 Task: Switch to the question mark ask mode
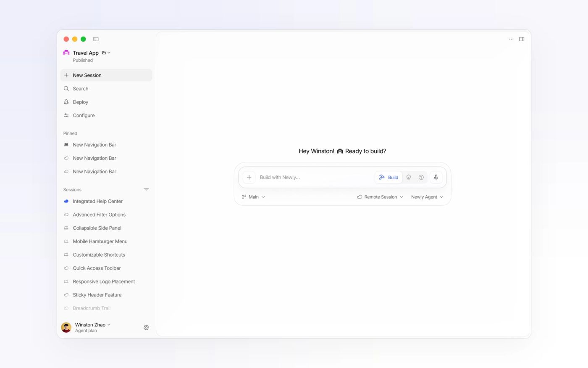[421, 177]
